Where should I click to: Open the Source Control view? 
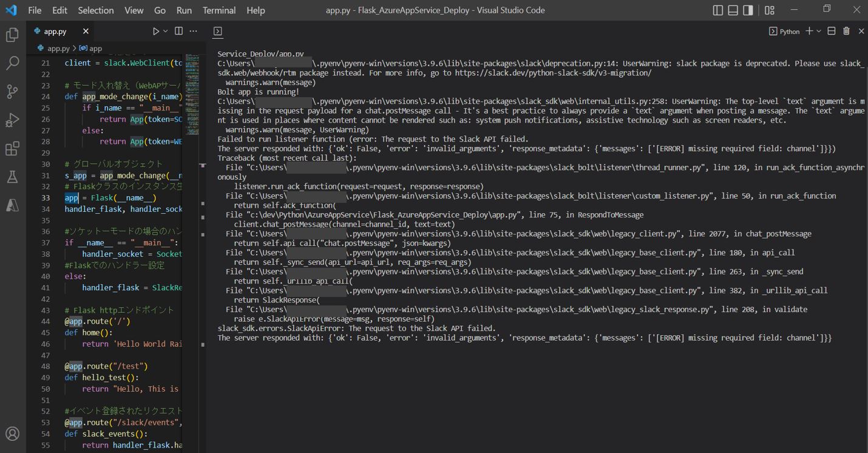[12, 91]
